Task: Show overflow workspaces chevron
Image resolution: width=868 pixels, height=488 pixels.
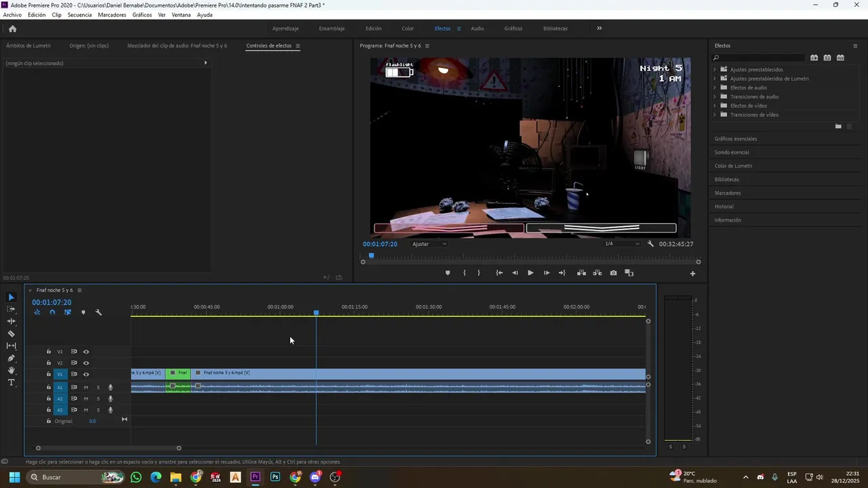Action: [599, 28]
